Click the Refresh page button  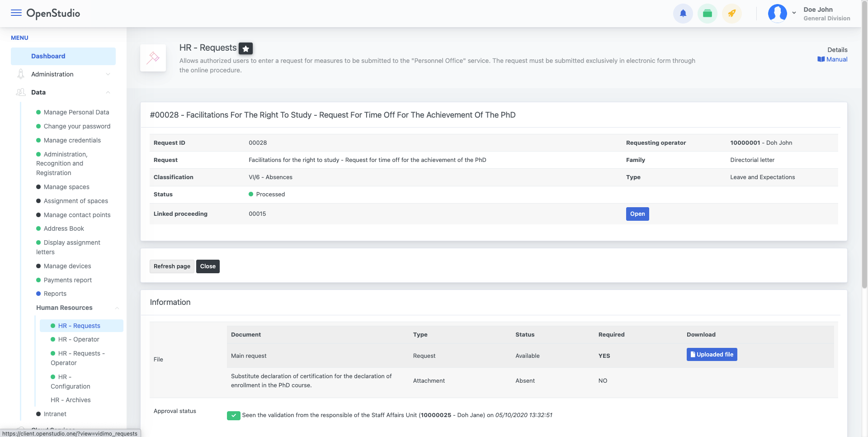(172, 266)
